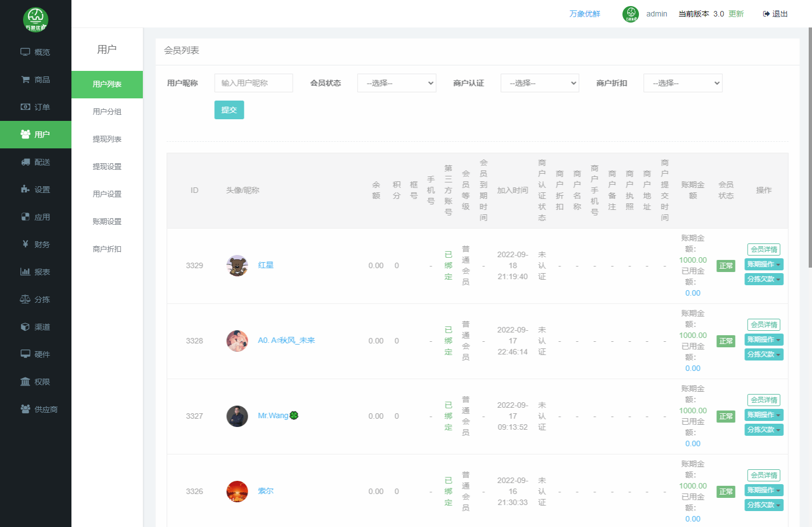The image size is (812, 527).
Task: Click the Mr.Wang avatar thumbnail
Action: coord(237,416)
